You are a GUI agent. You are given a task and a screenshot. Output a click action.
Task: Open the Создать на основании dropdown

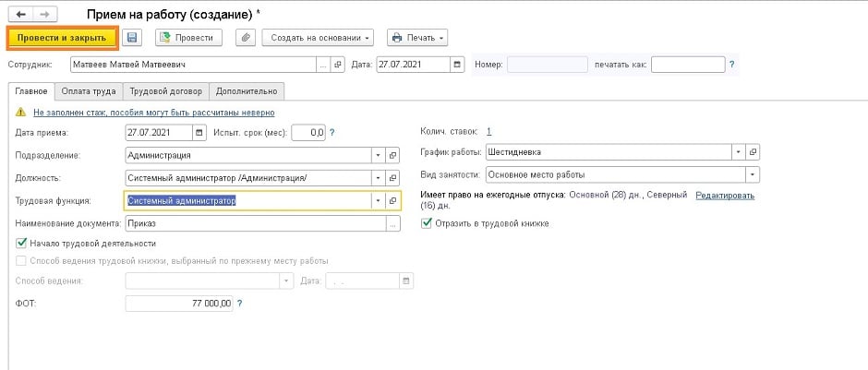(x=318, y=38)
